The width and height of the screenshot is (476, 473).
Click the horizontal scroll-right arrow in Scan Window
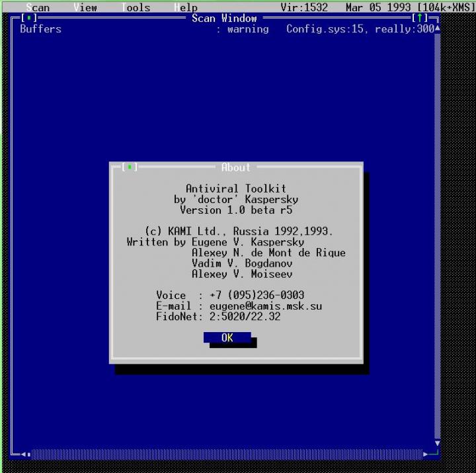[425, 454]
